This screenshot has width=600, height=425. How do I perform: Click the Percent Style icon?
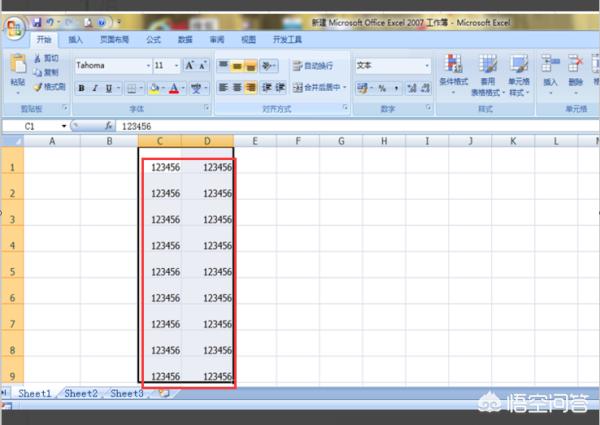[x=382, y=88]
